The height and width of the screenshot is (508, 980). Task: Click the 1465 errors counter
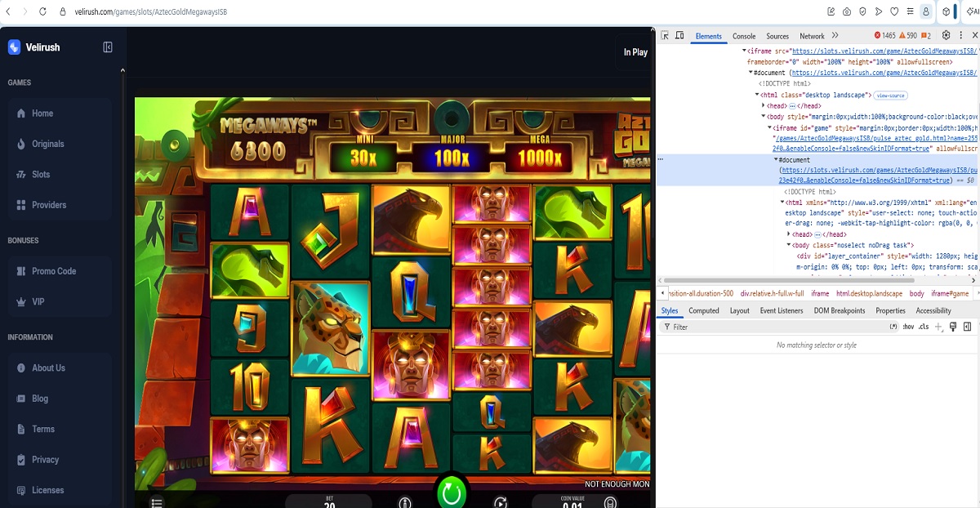click(x=885, y=36)
